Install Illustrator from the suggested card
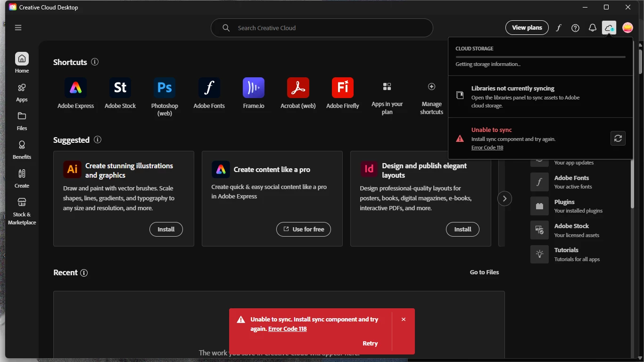 166,230
